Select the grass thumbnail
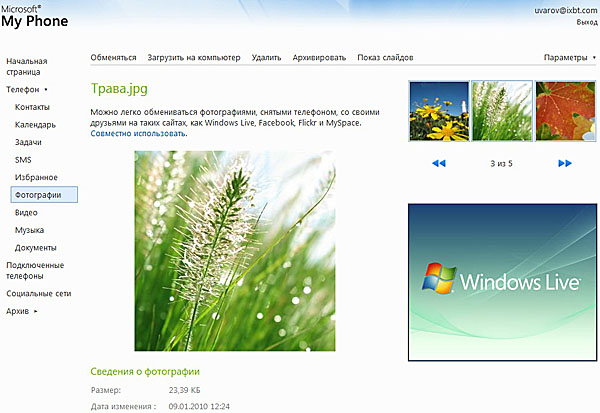The width and height of the screenshot is (600, 413). [x=502, y=111]
